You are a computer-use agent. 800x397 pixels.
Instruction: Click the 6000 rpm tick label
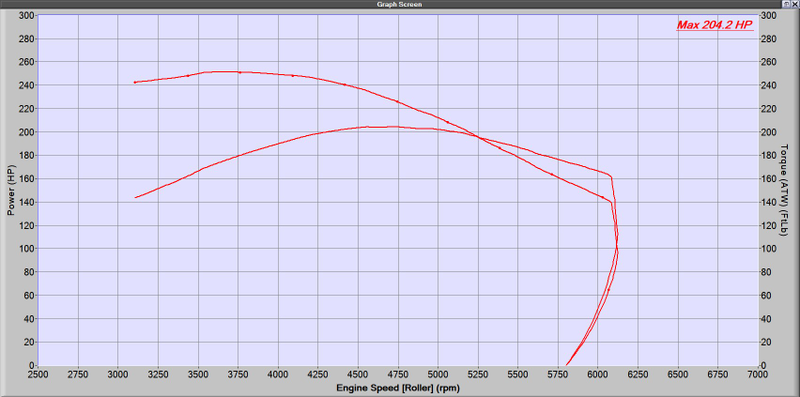click(598, 375)
